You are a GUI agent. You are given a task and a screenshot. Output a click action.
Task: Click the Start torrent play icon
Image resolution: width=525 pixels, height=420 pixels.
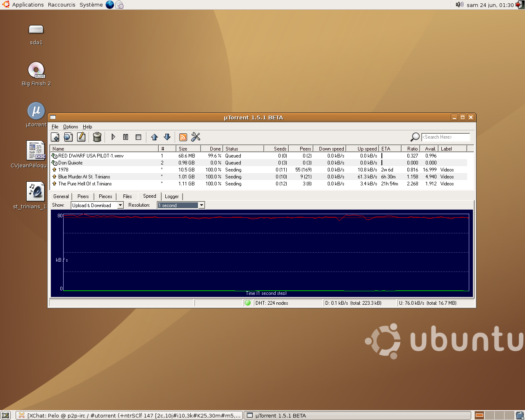[114, 137]
